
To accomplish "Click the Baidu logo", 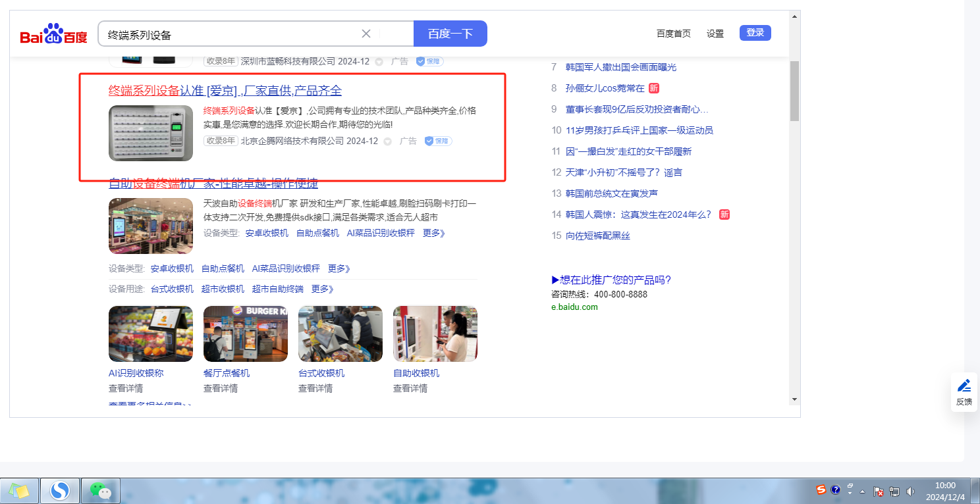I will (53, 34).
